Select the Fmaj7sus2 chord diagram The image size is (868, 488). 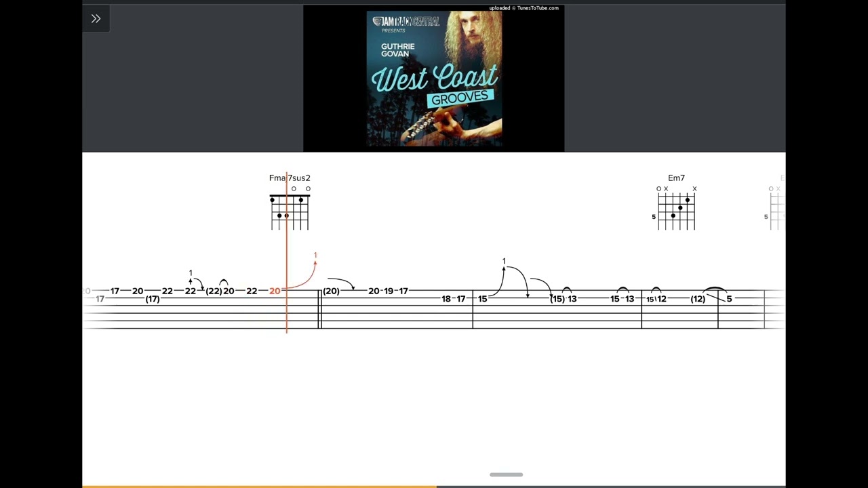(x=290, y=209)
